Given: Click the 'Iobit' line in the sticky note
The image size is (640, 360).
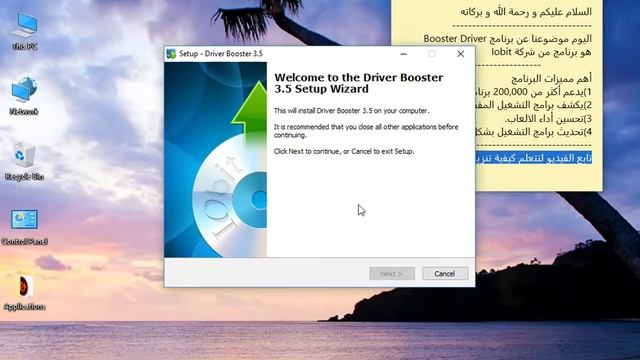Looking at the screenshot, I should coord(541,52).
